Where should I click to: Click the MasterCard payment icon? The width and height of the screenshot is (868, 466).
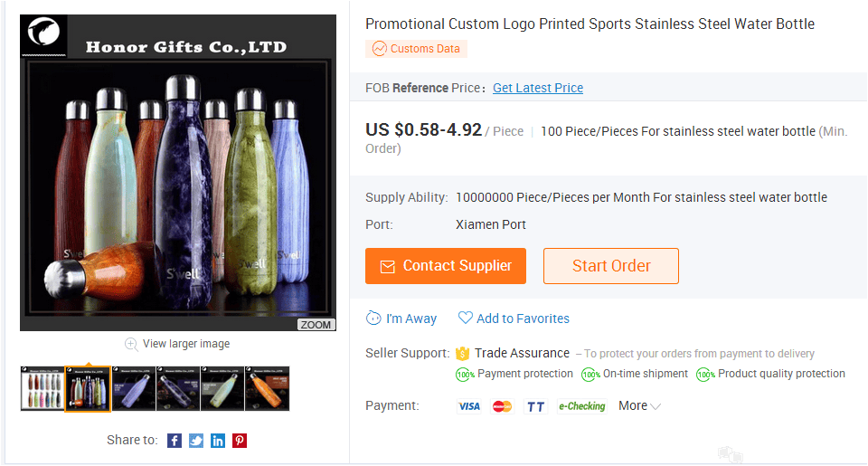502,406
